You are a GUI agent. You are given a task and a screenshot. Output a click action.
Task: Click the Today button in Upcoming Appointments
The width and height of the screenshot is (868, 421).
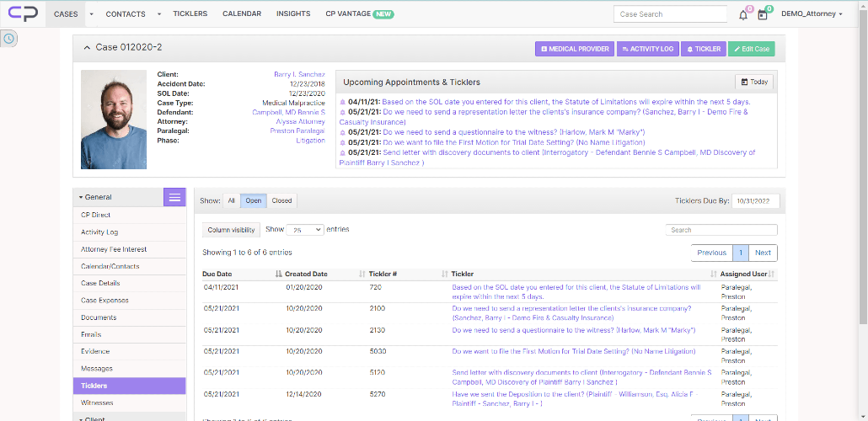click(x=754, y=82)
